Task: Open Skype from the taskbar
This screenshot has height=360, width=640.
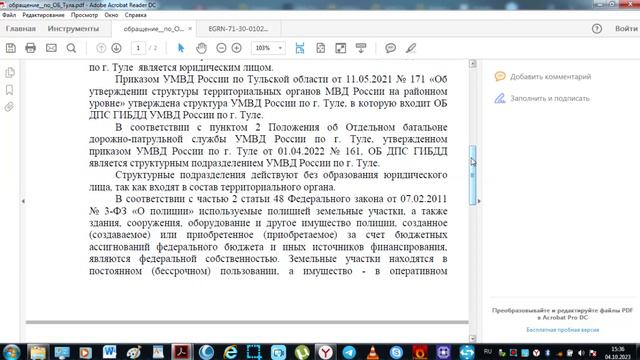Action: 396,352
